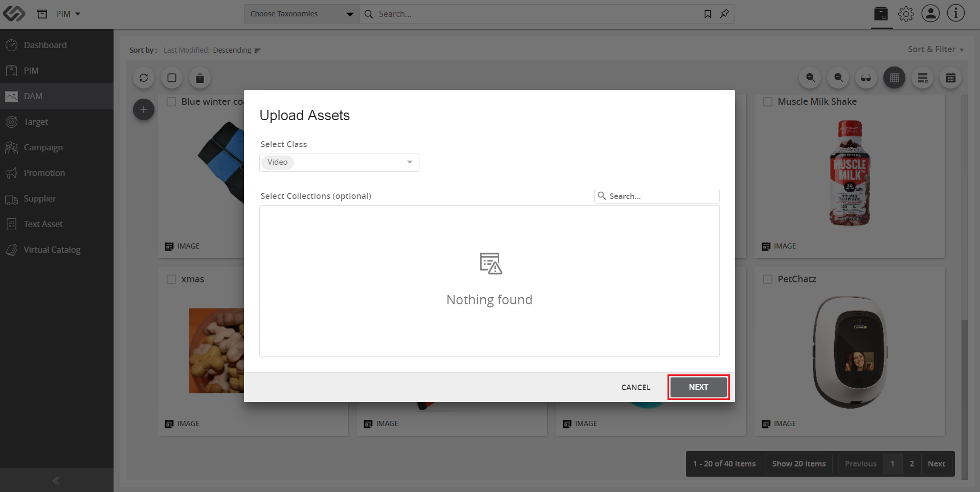Click the Video class chip
Image resolution: width=980 pixels, height=492 pixels.
tap(278, 162)
